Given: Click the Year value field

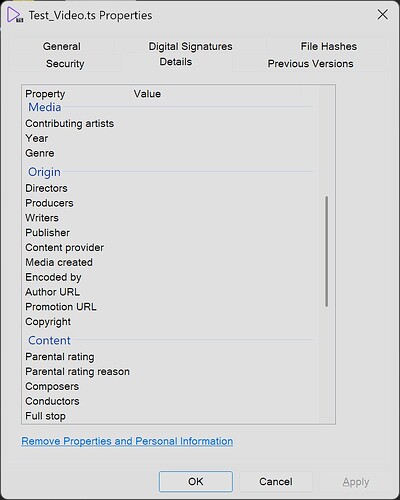Looking at the screenshot, I should 223,138.
